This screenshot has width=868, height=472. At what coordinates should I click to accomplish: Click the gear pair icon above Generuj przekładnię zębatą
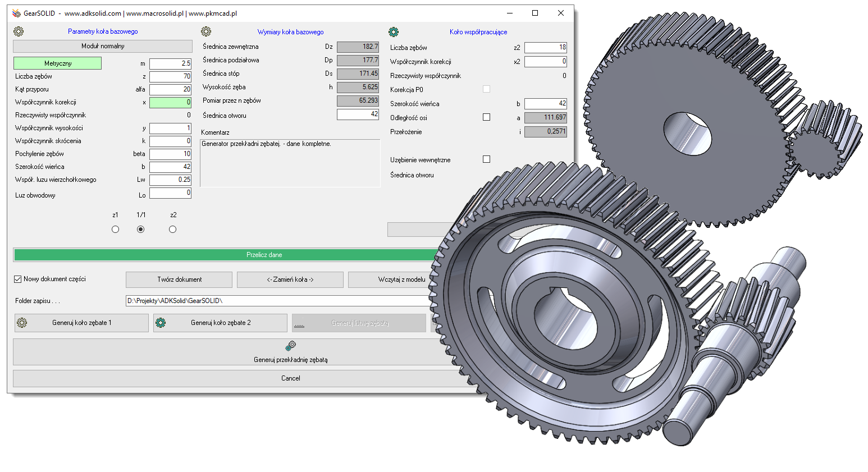pos(290,346)
